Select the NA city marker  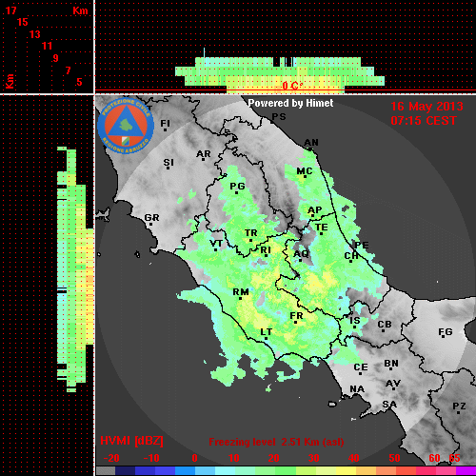(x=357, y=389)
